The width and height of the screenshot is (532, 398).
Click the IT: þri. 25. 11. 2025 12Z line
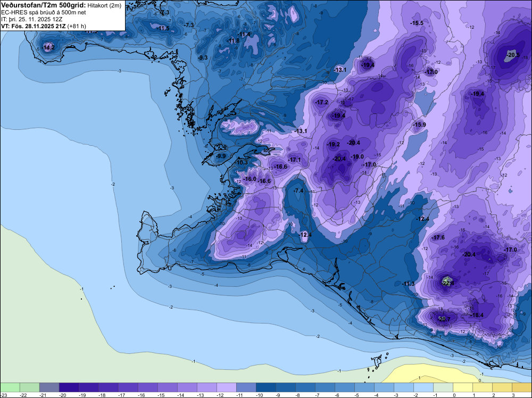32,19
